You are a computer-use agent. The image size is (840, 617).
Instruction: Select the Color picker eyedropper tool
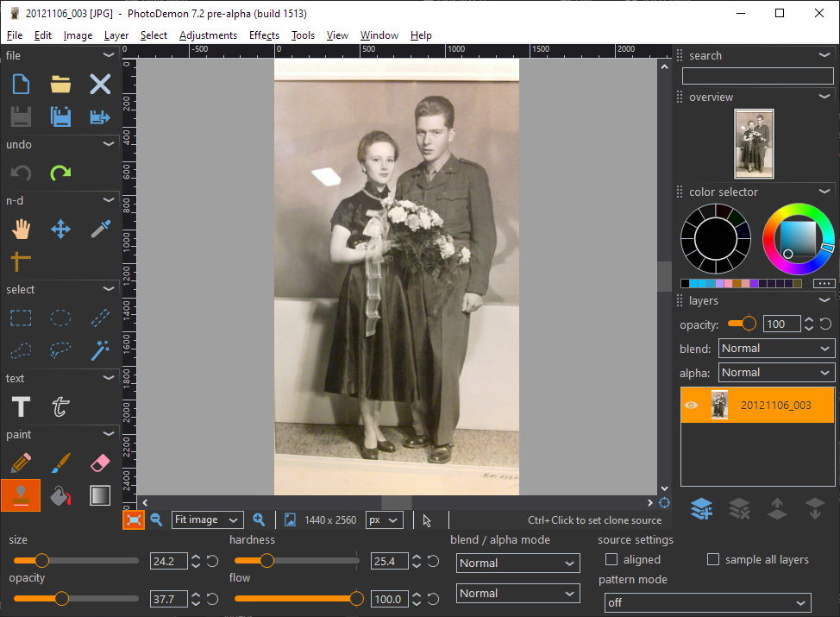[x=100, y=229]
